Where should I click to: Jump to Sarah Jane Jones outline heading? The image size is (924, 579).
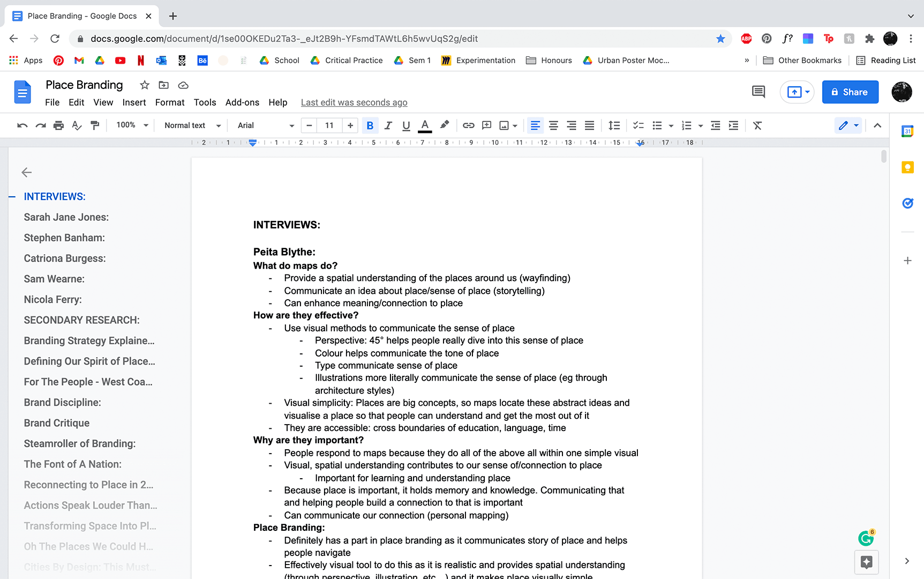point(66,217)
